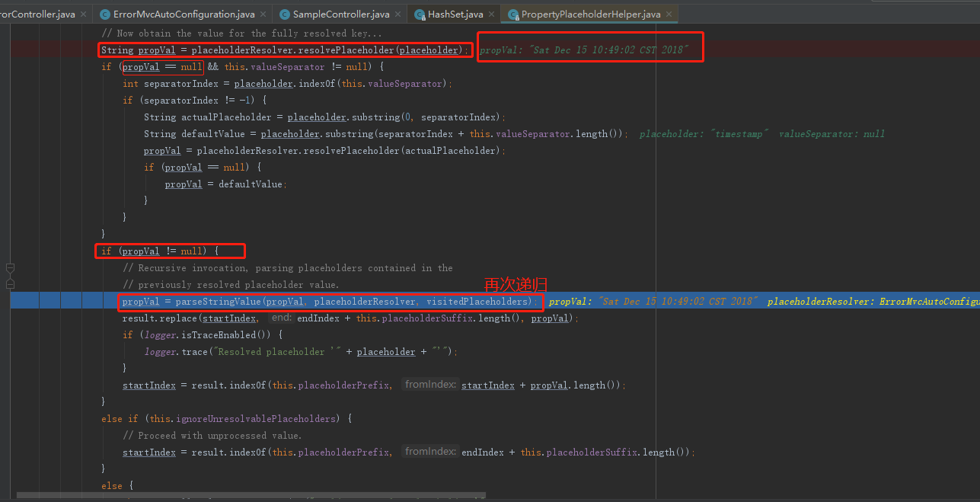The image size is (980, 502).
Task: Click inline hint 'placeholder: "timestamp"'
Action: tap(704, 134)
